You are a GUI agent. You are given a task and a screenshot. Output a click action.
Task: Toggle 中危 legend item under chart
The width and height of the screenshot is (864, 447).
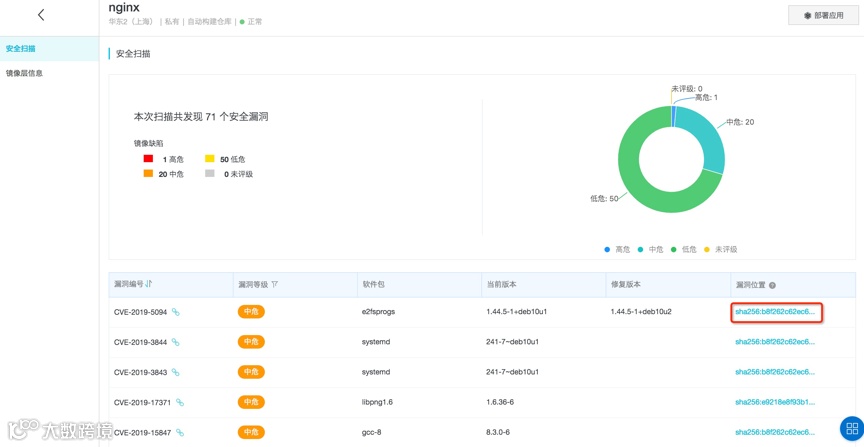650,250
